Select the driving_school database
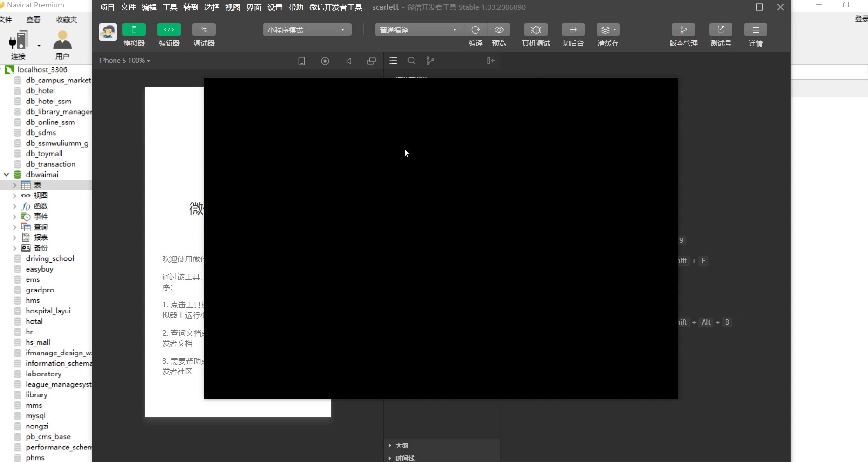The image size is (868, 462). tap(50, 258)
